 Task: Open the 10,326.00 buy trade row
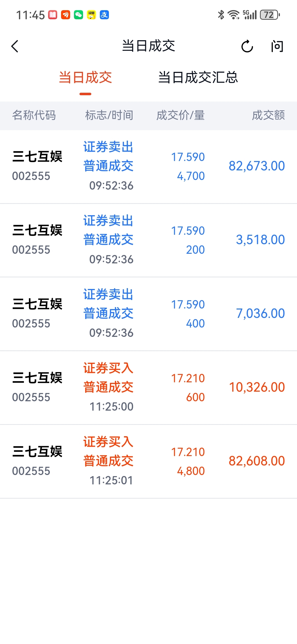pyautogui.click(x=148, y=388)
